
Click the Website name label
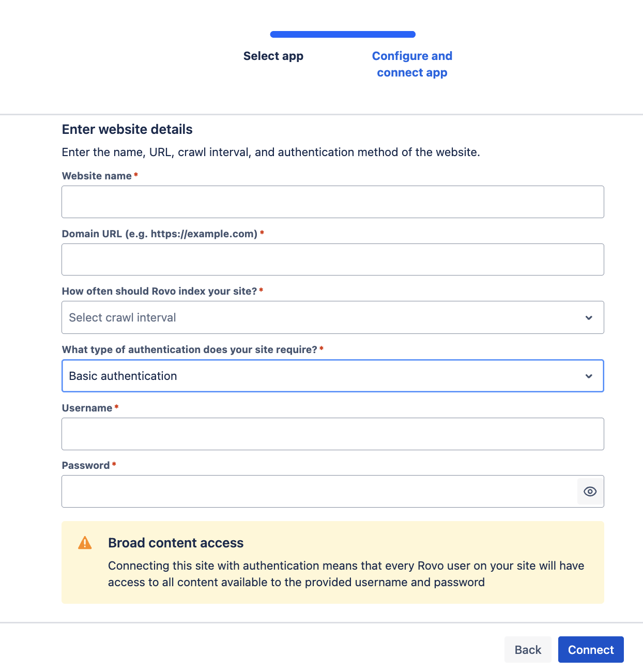(97, 176)
